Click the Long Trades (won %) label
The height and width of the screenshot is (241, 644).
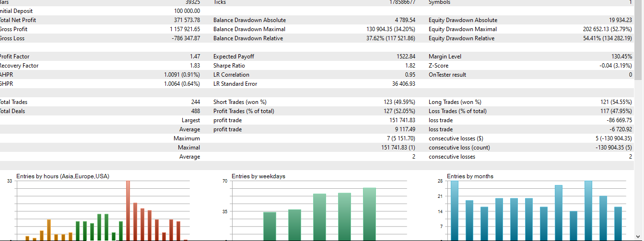point(455,102)
